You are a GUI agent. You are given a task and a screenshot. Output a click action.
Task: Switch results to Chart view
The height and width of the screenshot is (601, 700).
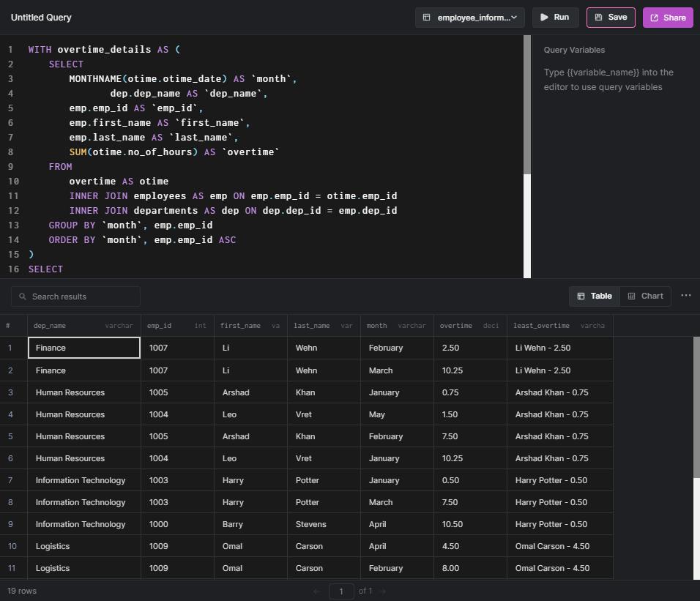[x=646, y=296]
